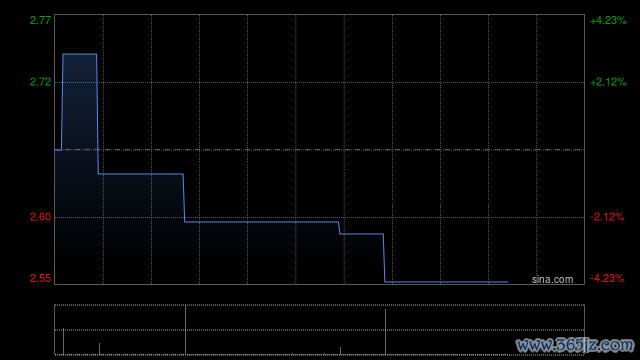Click the price line's lowest segment at 2.55
Viewport: 640px width, 360px height.
click(446, 282)
